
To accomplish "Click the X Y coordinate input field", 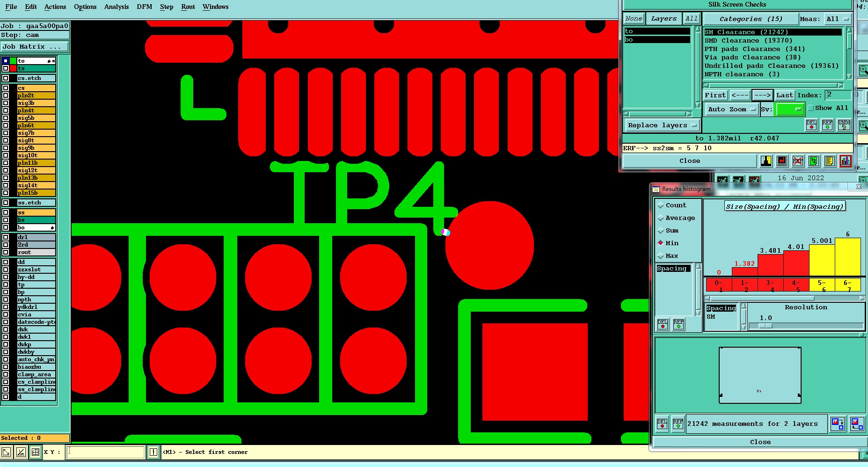I will click(106, 452).
